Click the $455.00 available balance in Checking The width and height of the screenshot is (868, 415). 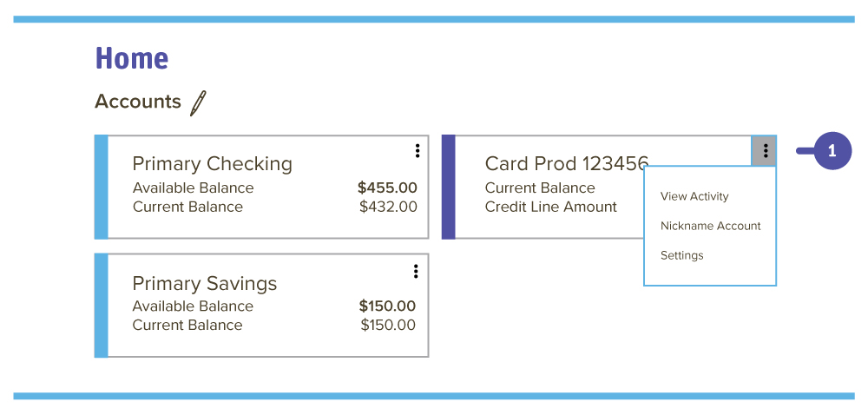[x=387, y=188]
